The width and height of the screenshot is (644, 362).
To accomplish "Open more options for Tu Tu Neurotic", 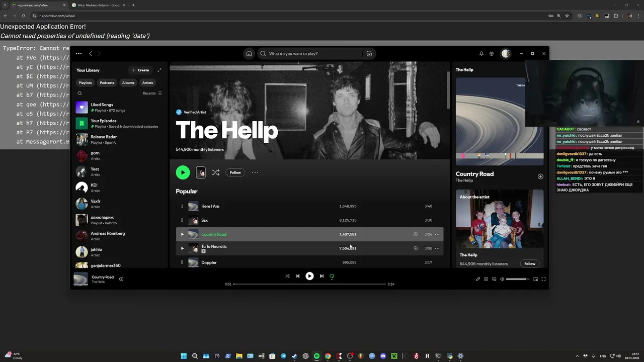I will pos(437,248).
